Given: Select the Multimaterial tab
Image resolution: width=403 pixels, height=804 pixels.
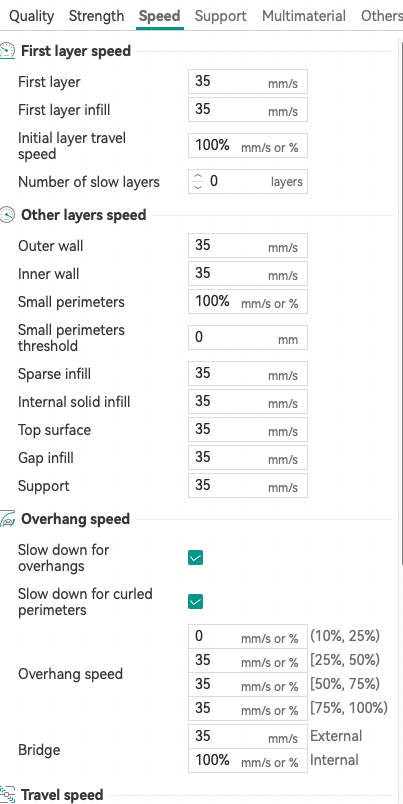Looking at the screenshot, I should 304,16.
